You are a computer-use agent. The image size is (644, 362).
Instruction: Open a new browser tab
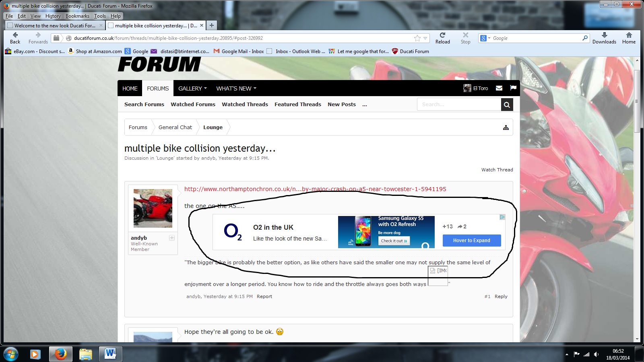pos(212,25)
